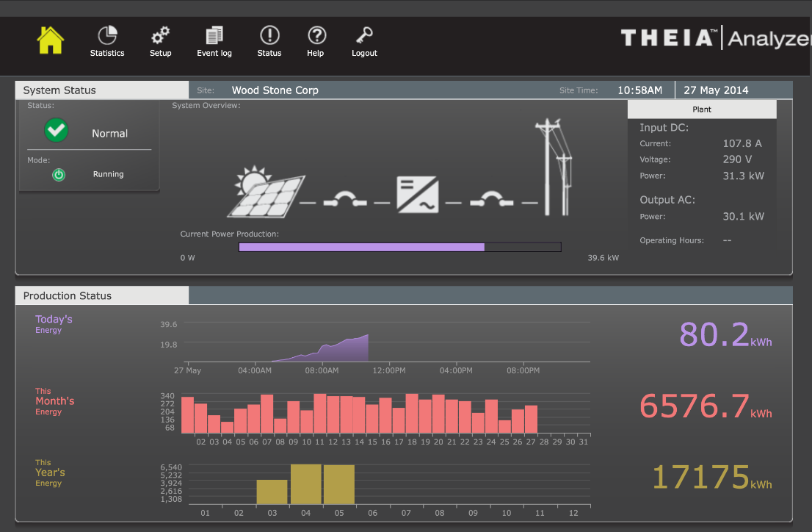Open the Statistics pie chart icon
The height and width of the screenshot is (532, 812).
click(107, 36)
